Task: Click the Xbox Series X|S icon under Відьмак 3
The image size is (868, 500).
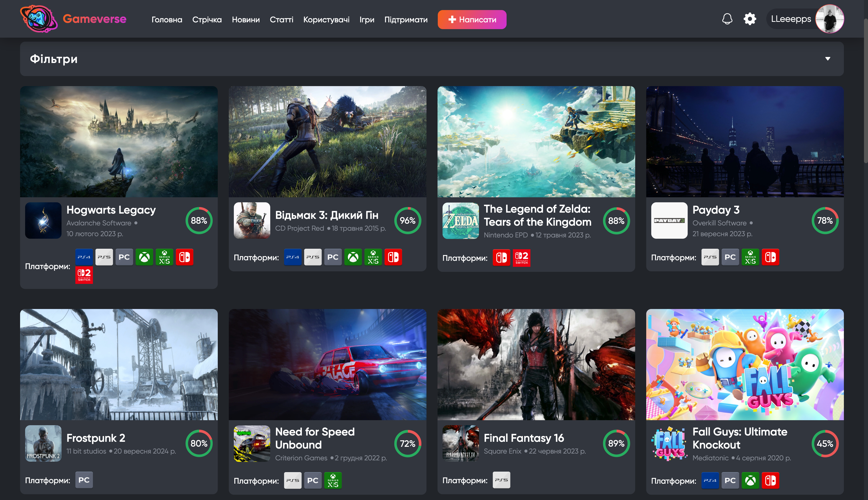Action: (x=373, y=257)
